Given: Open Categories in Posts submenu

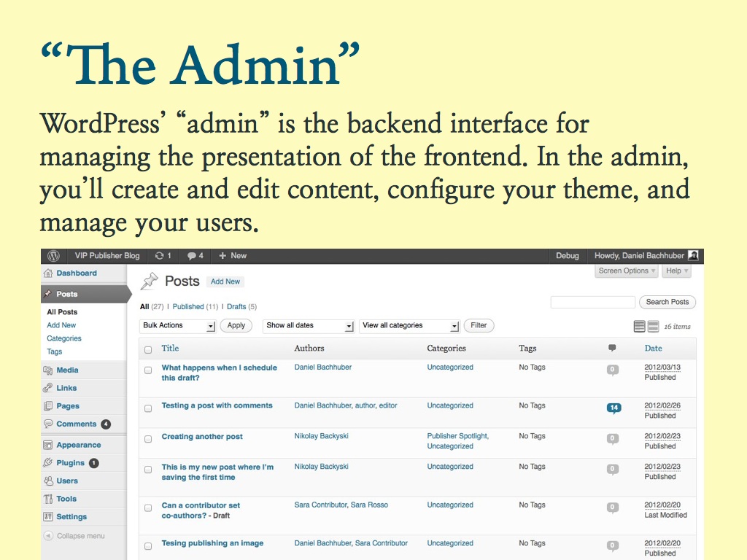Looking at the screenshot, I should tap(64, 338).
